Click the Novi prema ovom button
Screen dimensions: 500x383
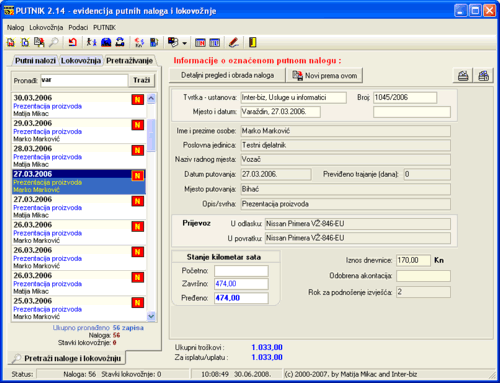(x=325, y=76)
